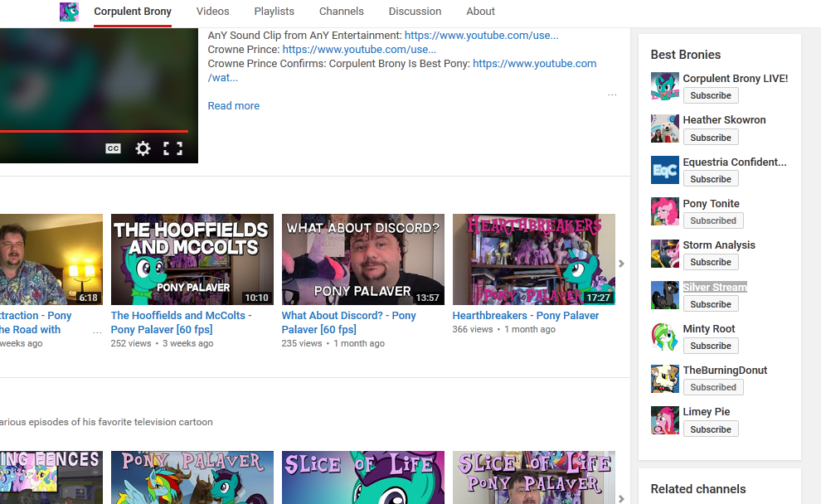Viewport: 821px width, 504px height.
Task: Open Heather Skowron channel avatar
Action: point(665,128)
